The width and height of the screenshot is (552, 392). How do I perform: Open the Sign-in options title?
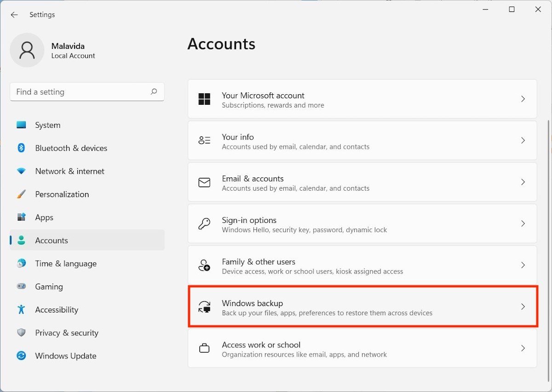click(249, 220)
